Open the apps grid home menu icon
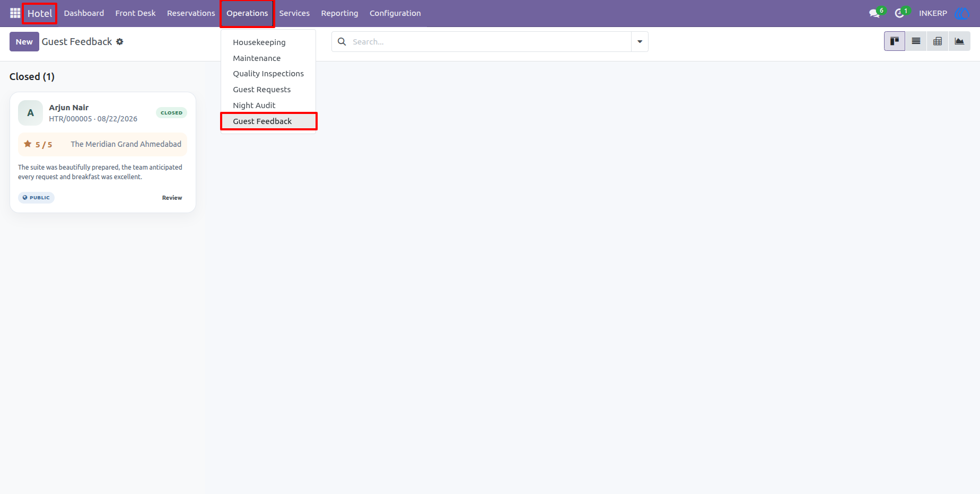Viewport: 980px width, 494px height. (x=15, y=13)
